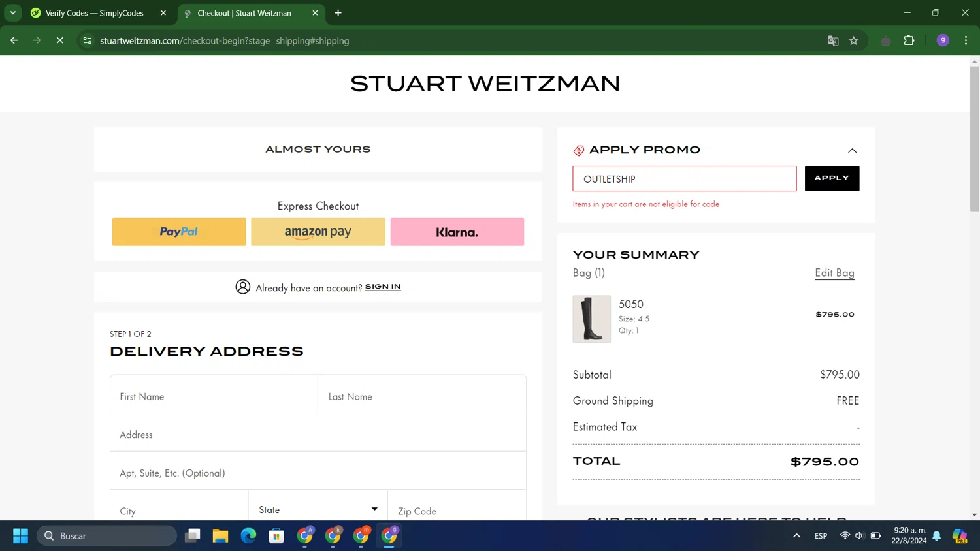980x551 pixels.
Task: Go back to previous page
Action: tap(14, 40)
